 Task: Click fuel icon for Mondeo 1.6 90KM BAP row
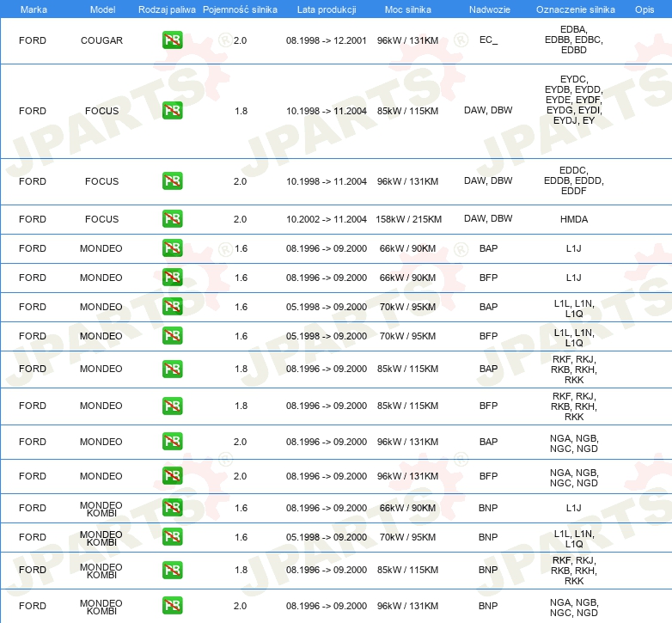(172, 248)
